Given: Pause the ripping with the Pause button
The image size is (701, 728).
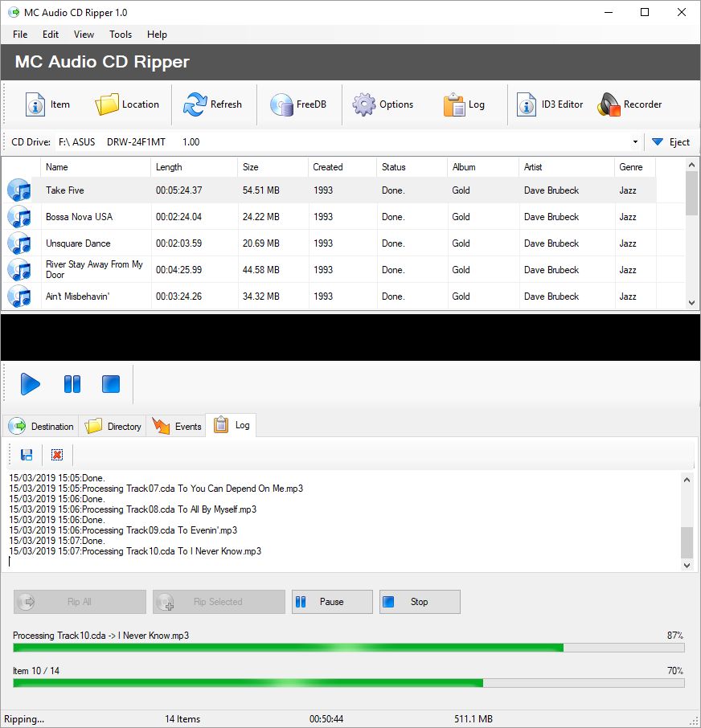Looking at the screenshot, I should (x=332, y=601).
